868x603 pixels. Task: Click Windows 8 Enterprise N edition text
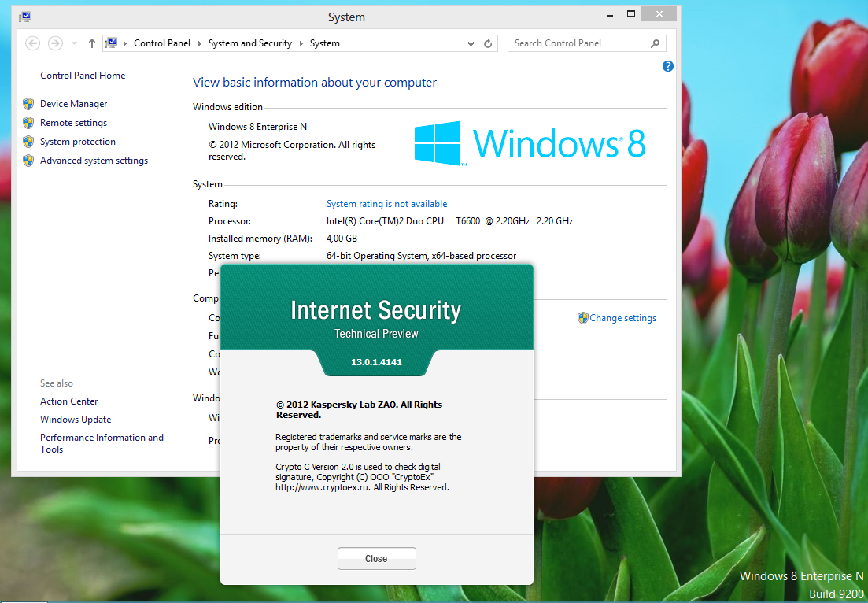pos(257,126)
